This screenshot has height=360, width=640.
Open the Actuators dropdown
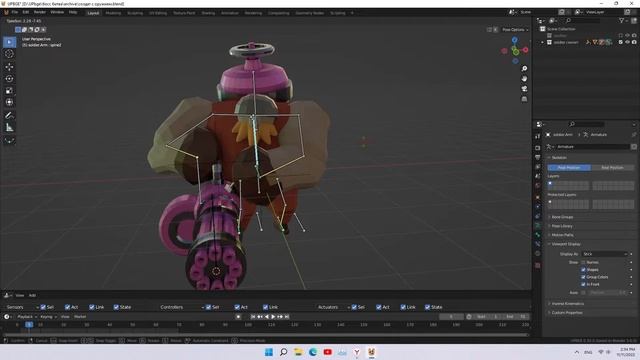pyautogui.click(x=333, y=307)
